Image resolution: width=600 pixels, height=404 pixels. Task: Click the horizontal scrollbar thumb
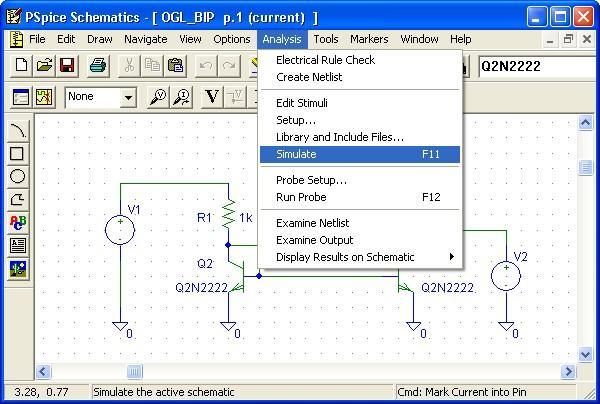coord(134,371)
